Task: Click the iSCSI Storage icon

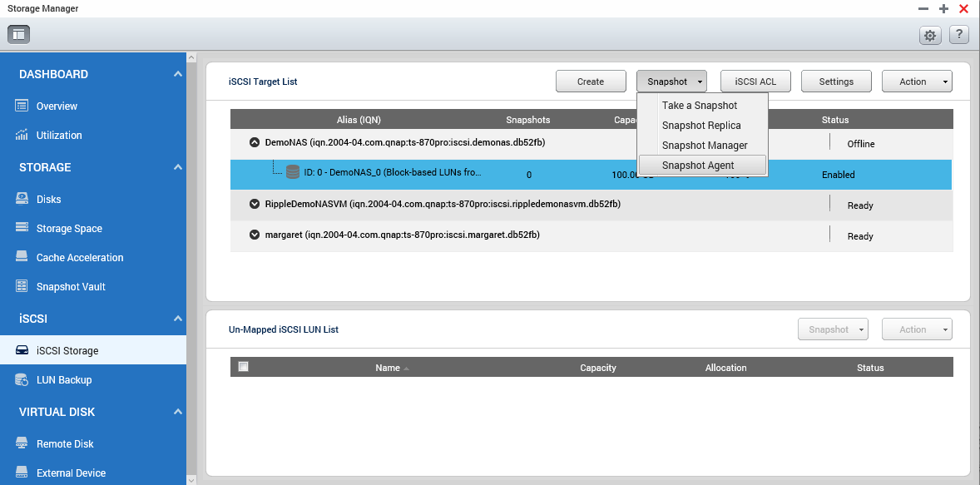Action: 22,350
